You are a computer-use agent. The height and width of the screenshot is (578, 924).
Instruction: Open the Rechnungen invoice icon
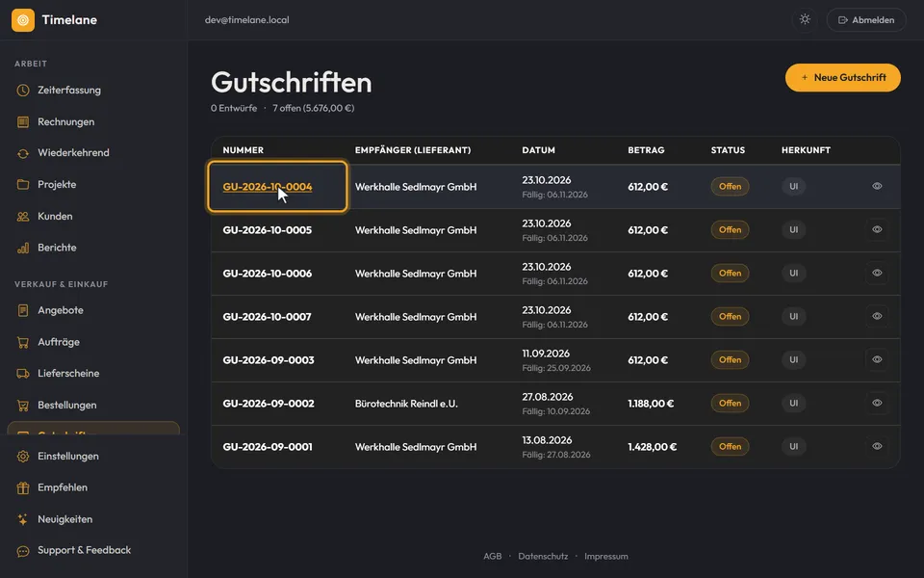pos(23,122)
